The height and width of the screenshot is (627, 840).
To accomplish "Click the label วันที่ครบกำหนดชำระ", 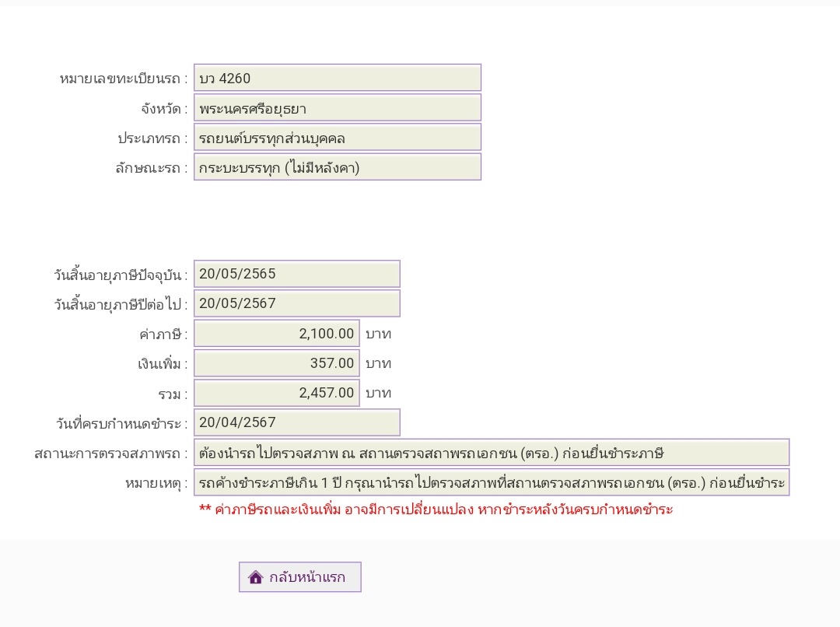I will click(x=122, y=424).
